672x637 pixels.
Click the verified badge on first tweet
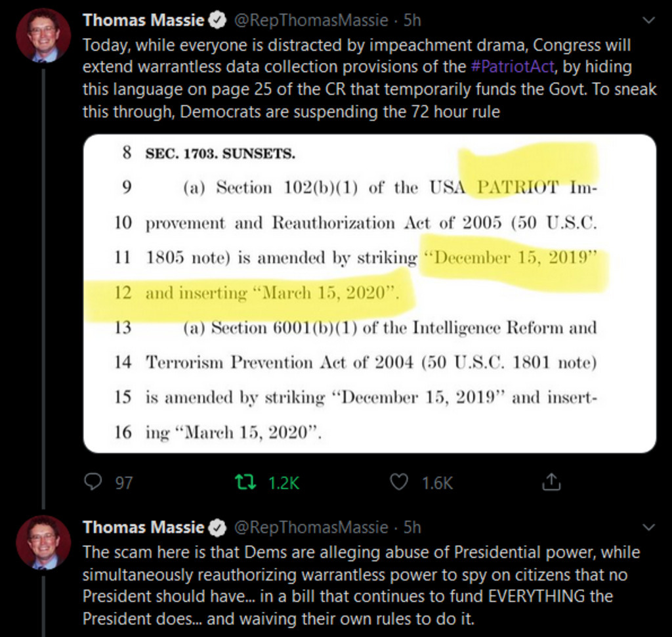coord(217,20)
